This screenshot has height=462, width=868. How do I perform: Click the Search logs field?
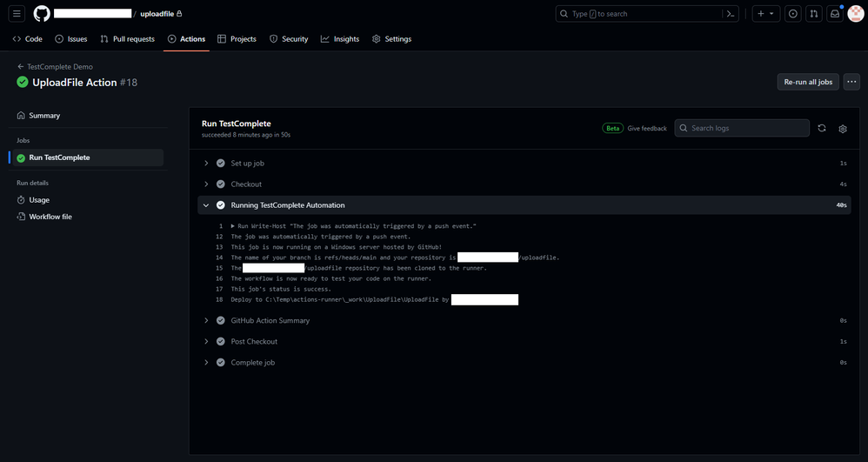(x=742, y=128)
